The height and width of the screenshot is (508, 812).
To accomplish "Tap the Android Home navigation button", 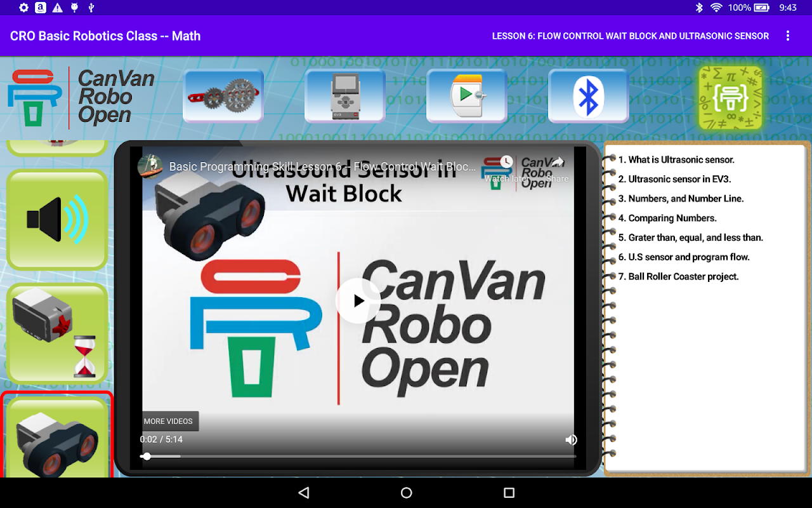I will 406,493.
